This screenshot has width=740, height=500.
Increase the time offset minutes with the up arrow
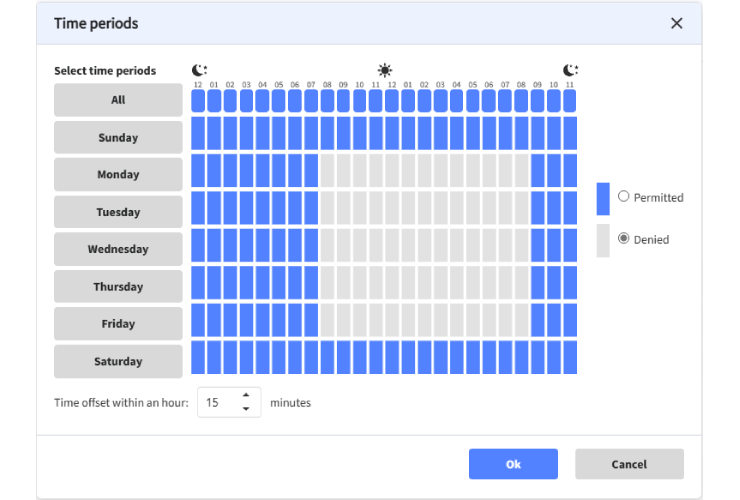coord(246,395)
